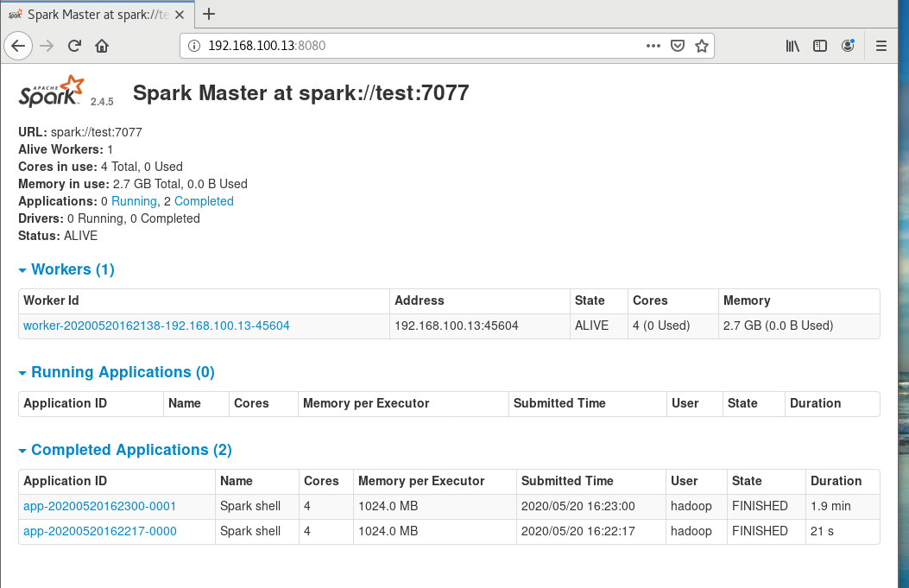The image size is (909, 588).
Task: Collapse the Completed Applications section
Action: (125, 450)
